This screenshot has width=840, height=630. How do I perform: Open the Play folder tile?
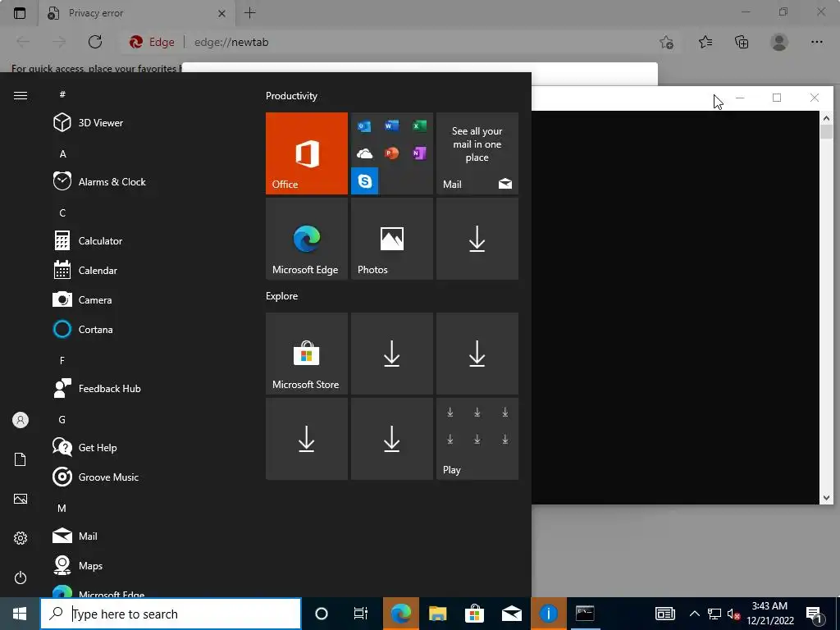(x=477, y=439)
